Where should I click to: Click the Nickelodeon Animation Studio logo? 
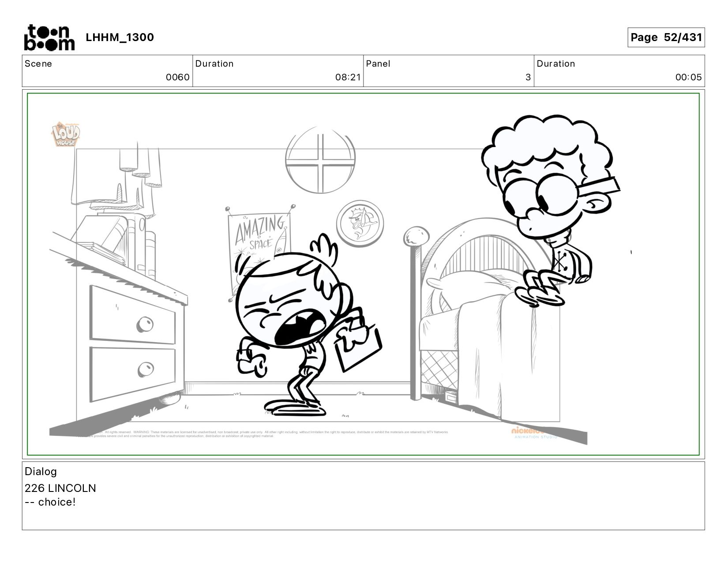pyautogui.click(x=535, y=433)
